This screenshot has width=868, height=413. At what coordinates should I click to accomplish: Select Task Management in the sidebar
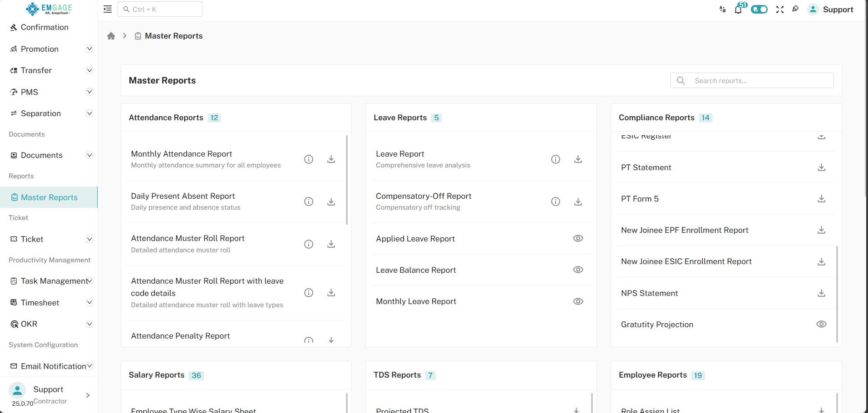pos(50,280)
